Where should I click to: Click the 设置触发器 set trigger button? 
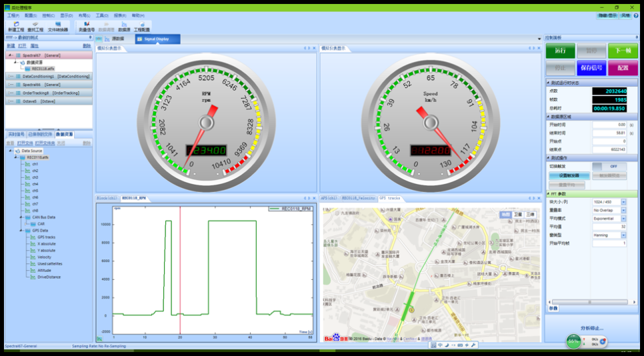[569, 176]
